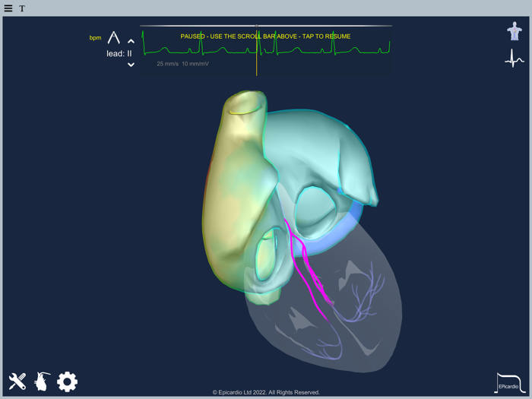
Task: Switch to the next lead with down chevron
Action: tap(131, 65)
